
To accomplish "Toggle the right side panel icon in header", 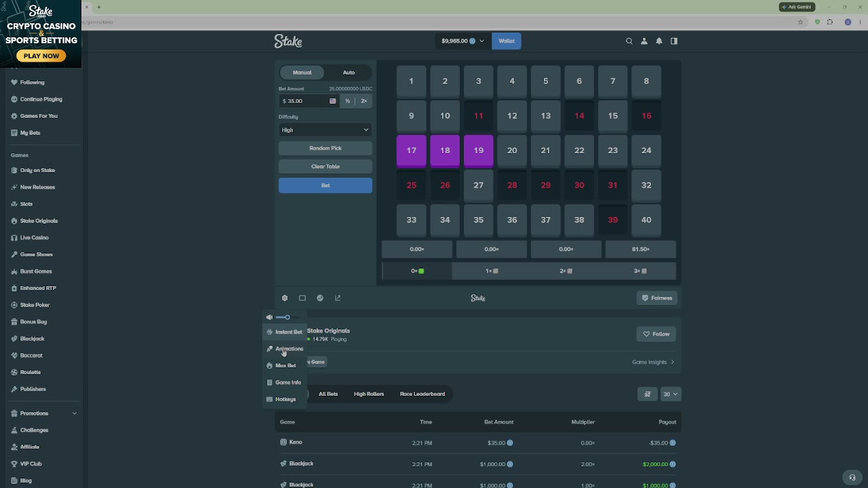I will (x=674, y=41).
